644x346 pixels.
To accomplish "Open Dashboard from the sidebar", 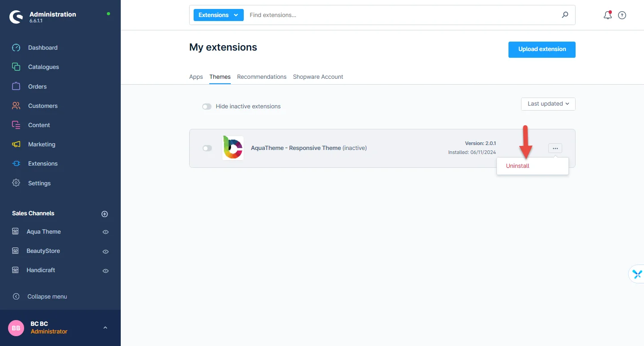I will point(42,47).
